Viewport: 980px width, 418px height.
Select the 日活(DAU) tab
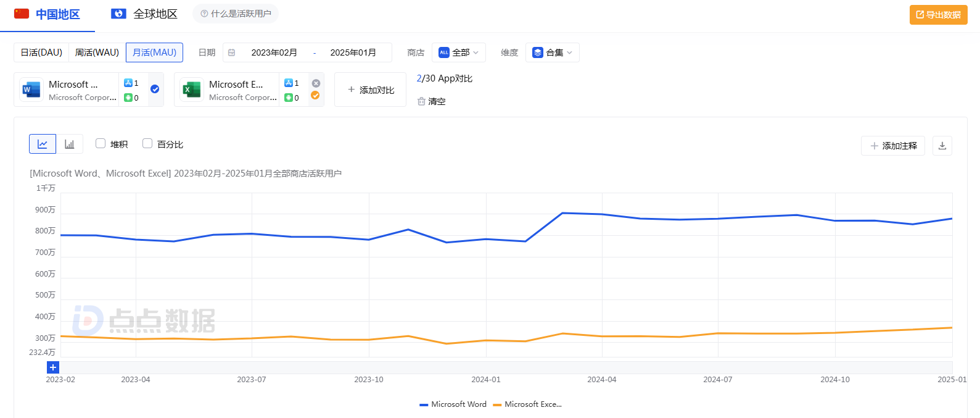point(41,52)
